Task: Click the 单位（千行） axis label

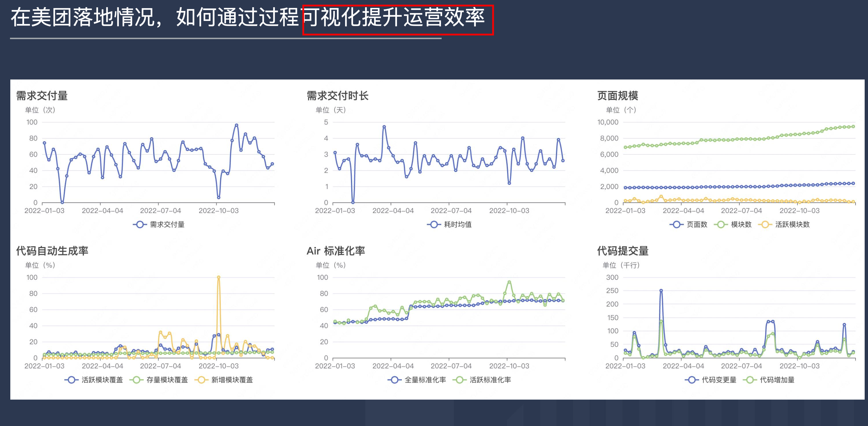Action: click(x=621, y=265)
